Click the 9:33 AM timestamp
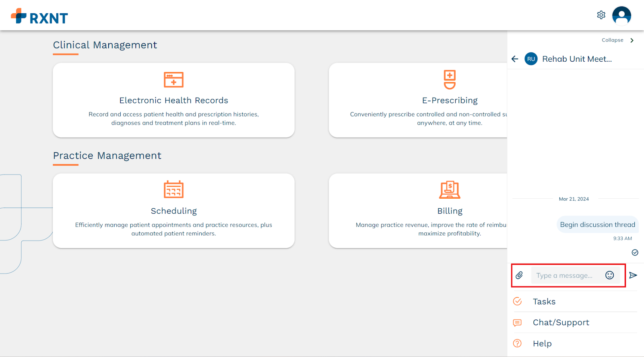This screenshot has width=644, height=357. (x=622, y=239)
